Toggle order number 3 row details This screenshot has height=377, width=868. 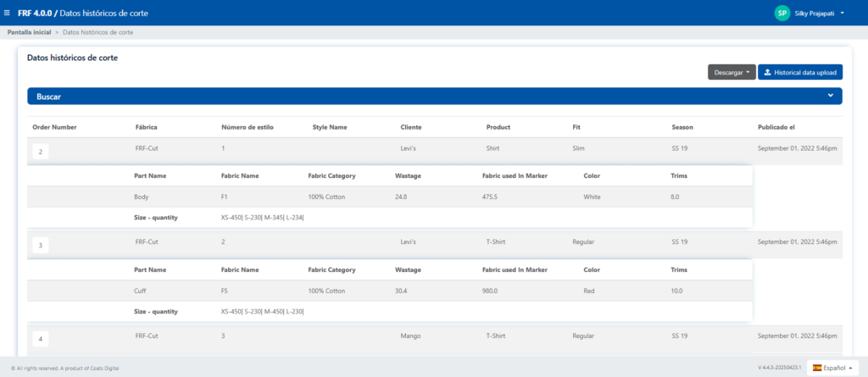tap(41, 245)
